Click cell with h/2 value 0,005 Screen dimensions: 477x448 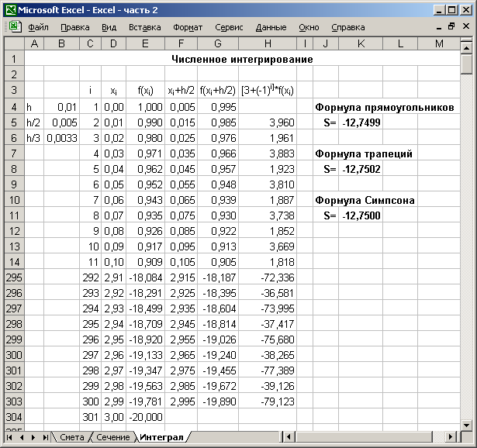pos(62,122)
